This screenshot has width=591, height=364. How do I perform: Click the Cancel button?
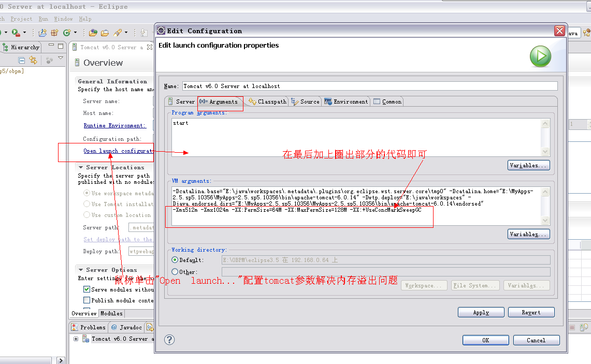point(536,340)
